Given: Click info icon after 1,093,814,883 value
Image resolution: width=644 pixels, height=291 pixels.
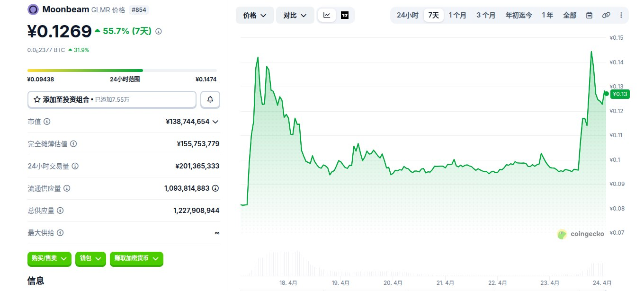Looking at the screenshot, I should pyautogui.click(x=215, y=188).
